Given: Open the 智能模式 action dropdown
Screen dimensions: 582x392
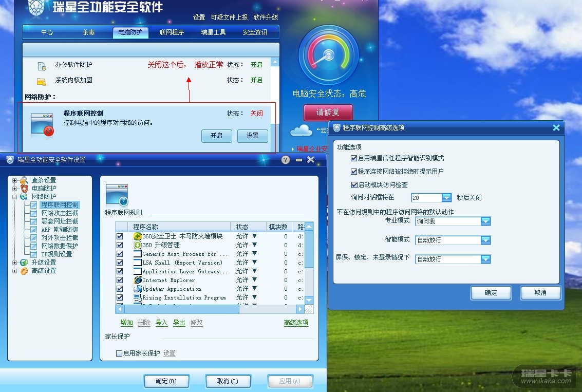Looking at the screenshot, I should click(x=485, y=240).
